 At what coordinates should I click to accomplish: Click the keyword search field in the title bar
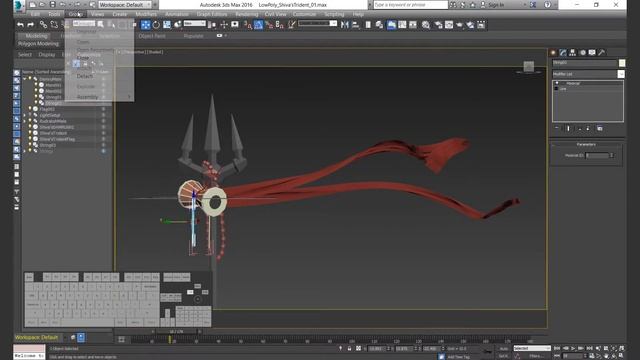(411, 5)
